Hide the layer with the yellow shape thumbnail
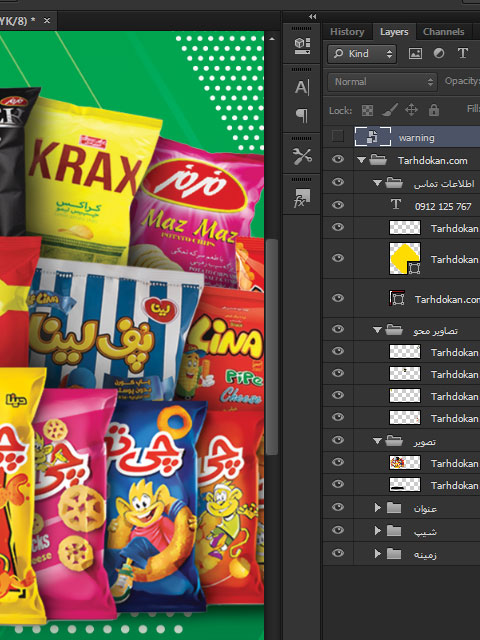The height and width of the screenshot is (640, 480). (x=338, y=258)
